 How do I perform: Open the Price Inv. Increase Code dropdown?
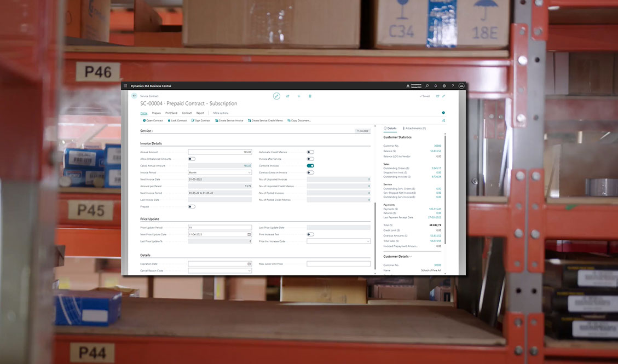coord(369,242)
